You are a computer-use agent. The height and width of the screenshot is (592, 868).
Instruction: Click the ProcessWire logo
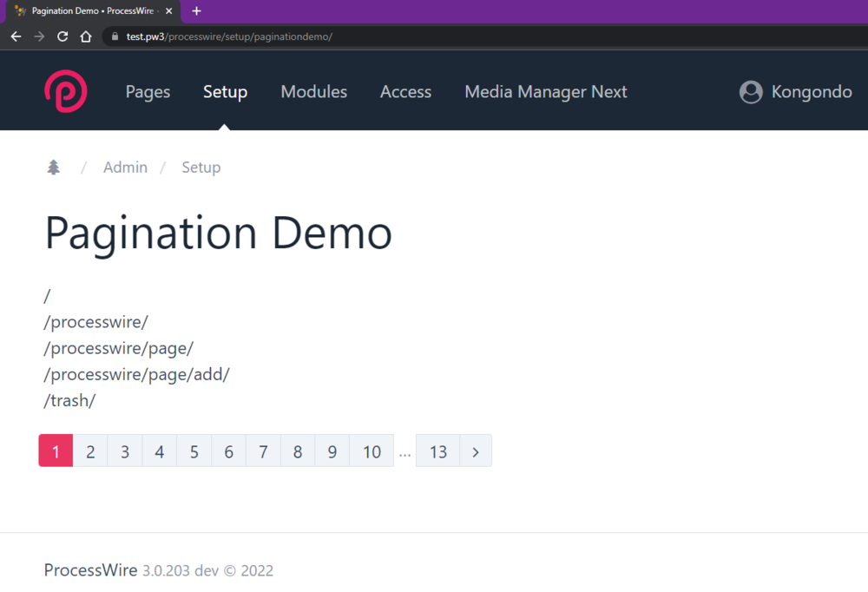(x=65, y=91)
